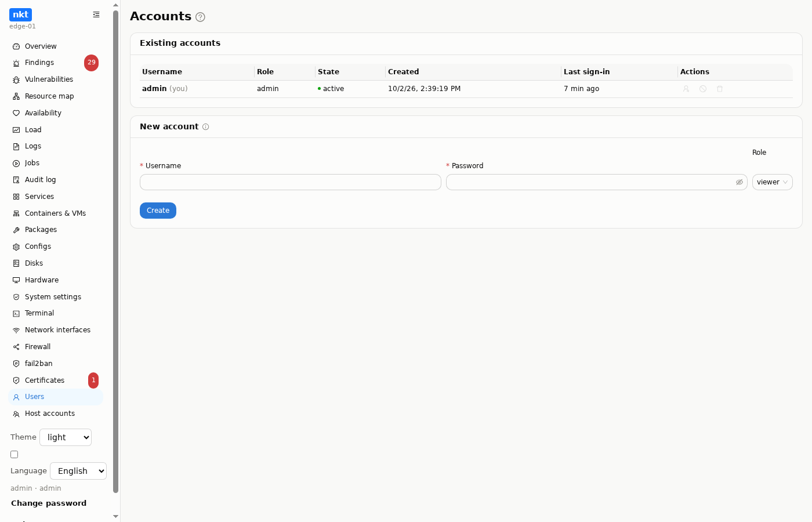Screen dimensions: 812x522
Task: Collapse the sidebar menu icon
Action: [96, 14]
